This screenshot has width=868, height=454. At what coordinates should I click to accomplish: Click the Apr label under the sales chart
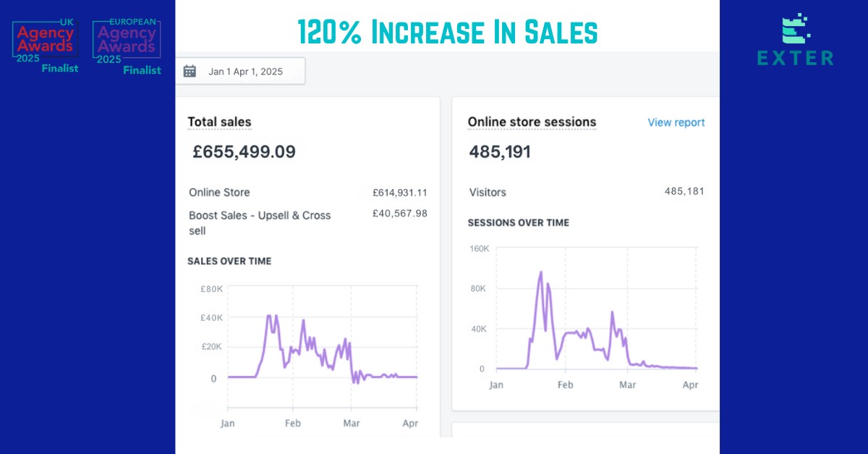pos(410,424)
